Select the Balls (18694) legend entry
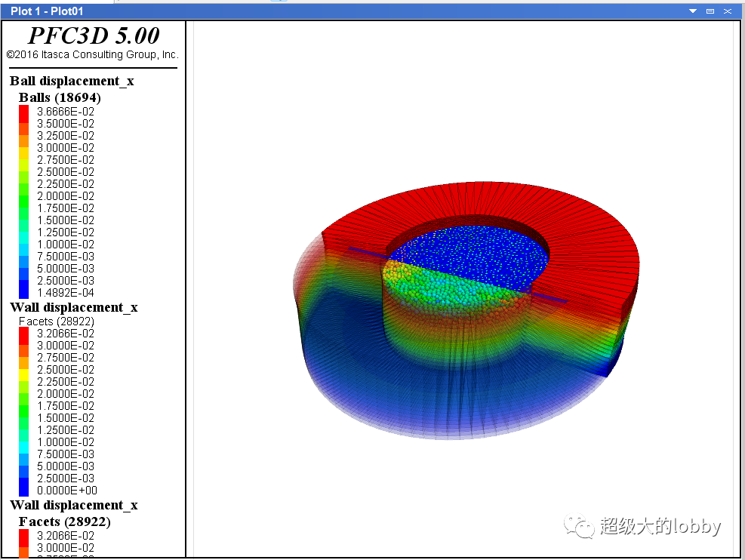Viewport: 745px width, 560px height. (60, 97)
